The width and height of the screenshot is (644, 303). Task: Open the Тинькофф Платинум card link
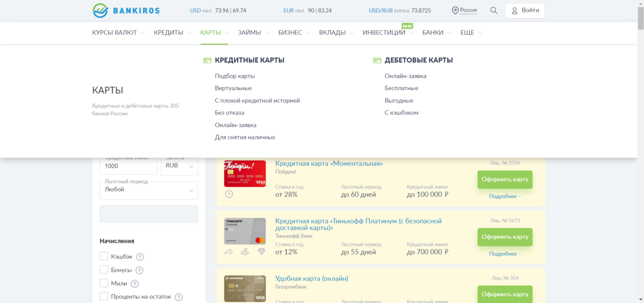point(358,225)
